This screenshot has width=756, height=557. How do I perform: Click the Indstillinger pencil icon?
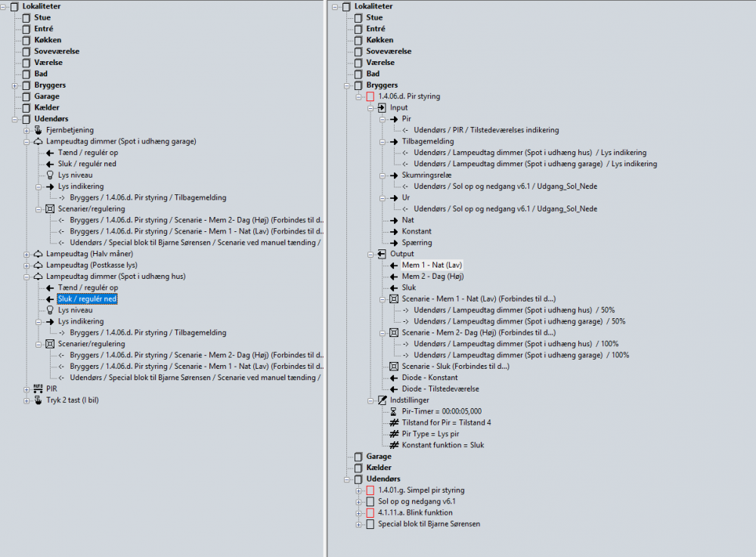(382, 400)
